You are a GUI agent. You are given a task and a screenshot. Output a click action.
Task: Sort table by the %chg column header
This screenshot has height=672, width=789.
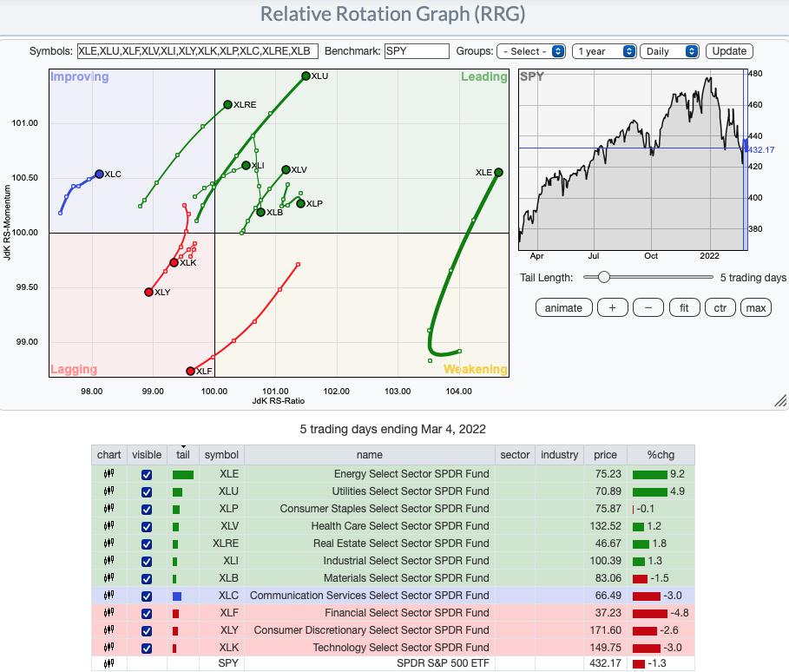662,455
